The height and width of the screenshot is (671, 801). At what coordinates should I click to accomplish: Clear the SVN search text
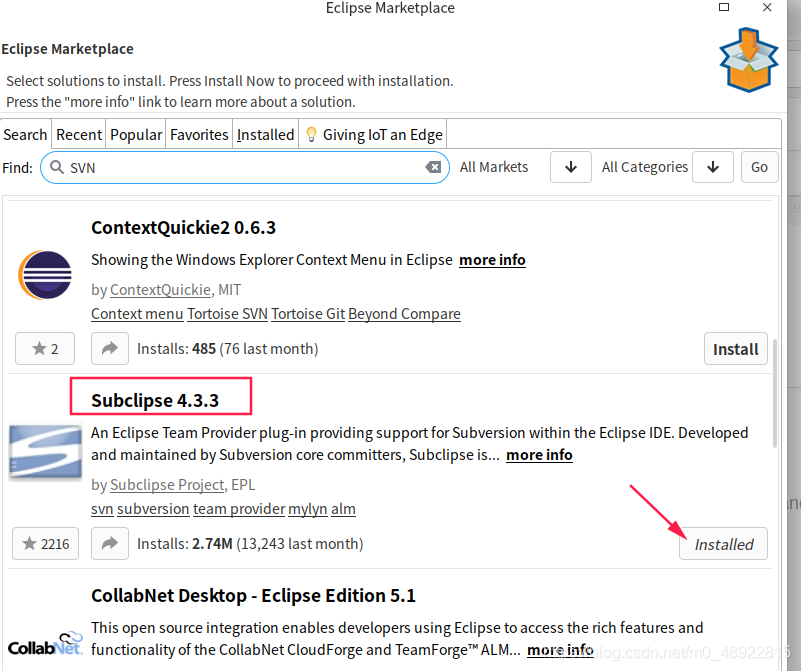pos(433,167)
